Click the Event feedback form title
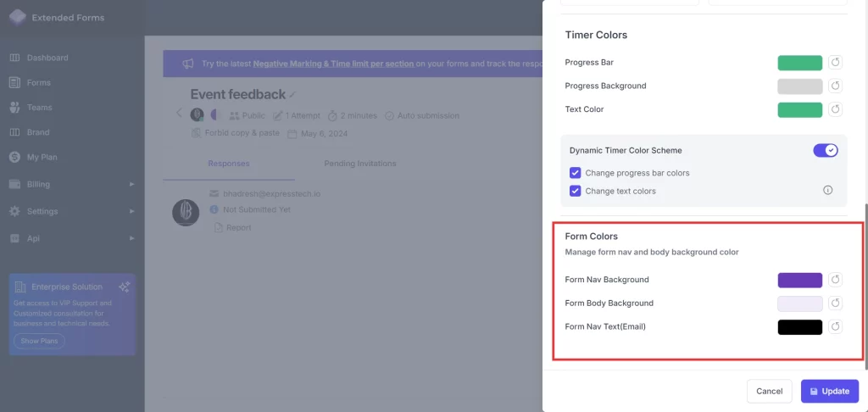The width and height of the screenshot is (868, 412). tap(238, 95)
